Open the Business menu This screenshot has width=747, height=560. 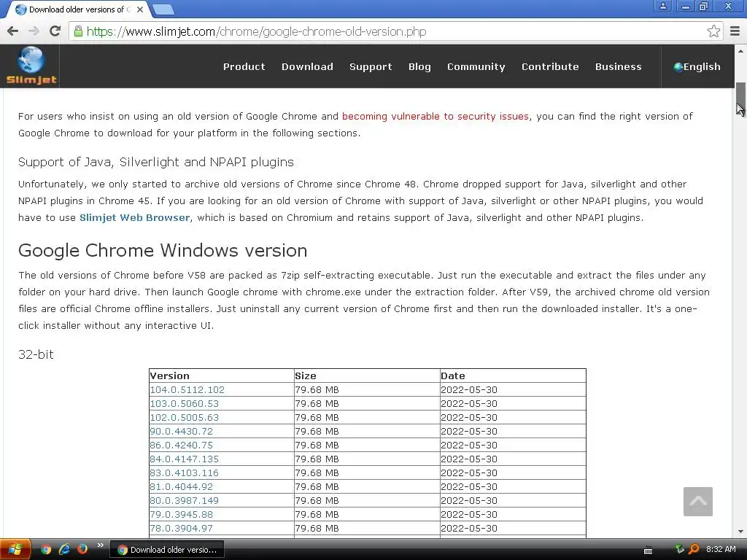pos(619,66)
